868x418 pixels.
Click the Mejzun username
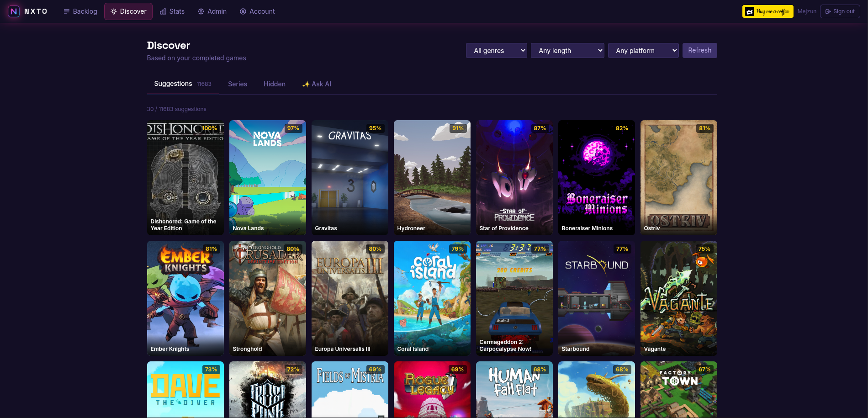807,11
